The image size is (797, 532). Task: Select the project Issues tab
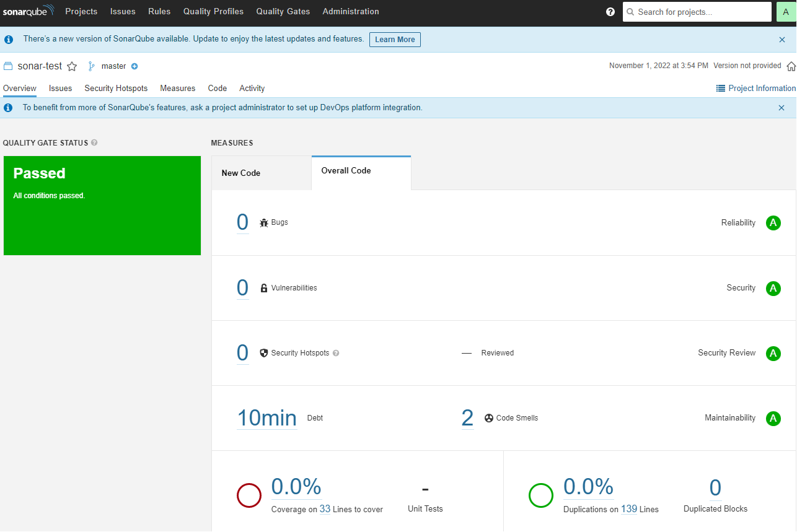pyautogui.click(x=61, y=89)
